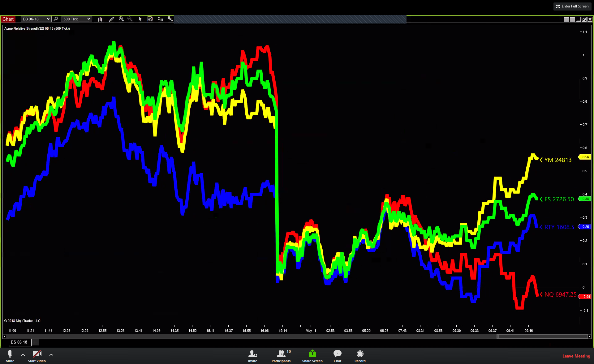594x364 pixels.
Task: Open the 500 Tick interval dropdown
Action: click(x=76, y=19)
